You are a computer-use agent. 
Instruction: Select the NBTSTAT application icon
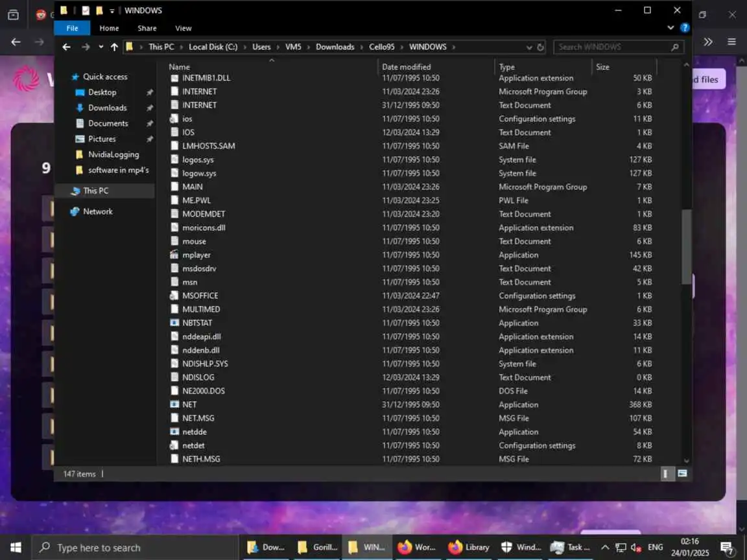point(174,323)
